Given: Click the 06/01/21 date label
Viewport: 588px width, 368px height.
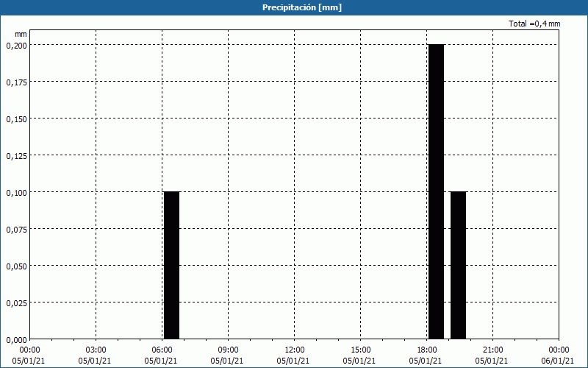Looking at the screenshot, I should [558, 361].
